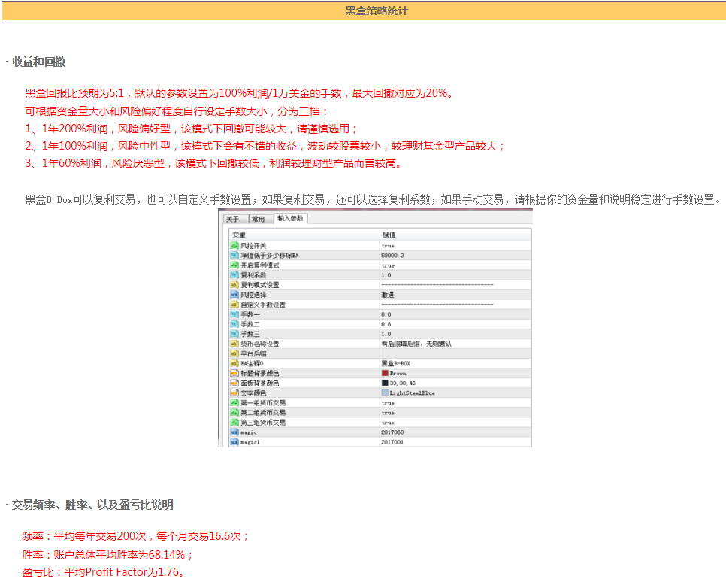
Task: Click the 有后缀填后缀，无则默认 value cell
Action: 455,344
